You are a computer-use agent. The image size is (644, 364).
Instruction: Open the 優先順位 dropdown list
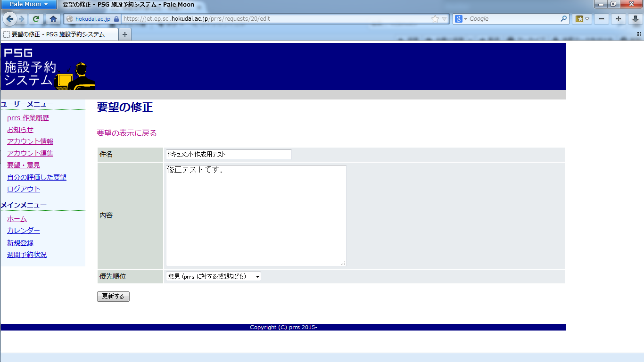[214, 276]
